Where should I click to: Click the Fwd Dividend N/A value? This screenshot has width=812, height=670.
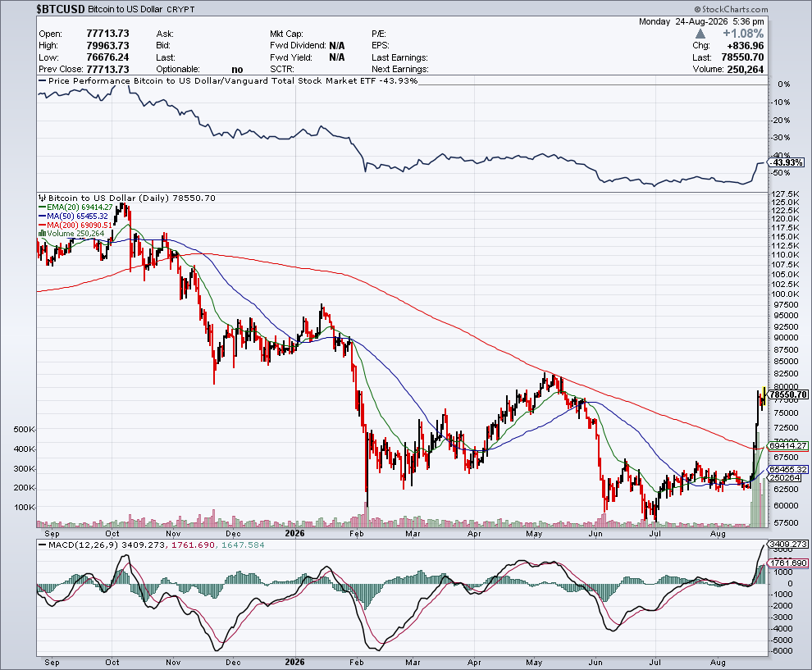[336, 46]
